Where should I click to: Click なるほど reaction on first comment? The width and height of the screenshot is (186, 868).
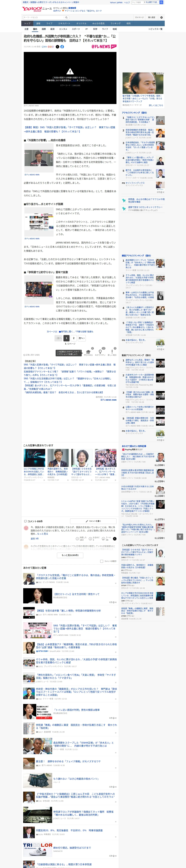(94, 538)
